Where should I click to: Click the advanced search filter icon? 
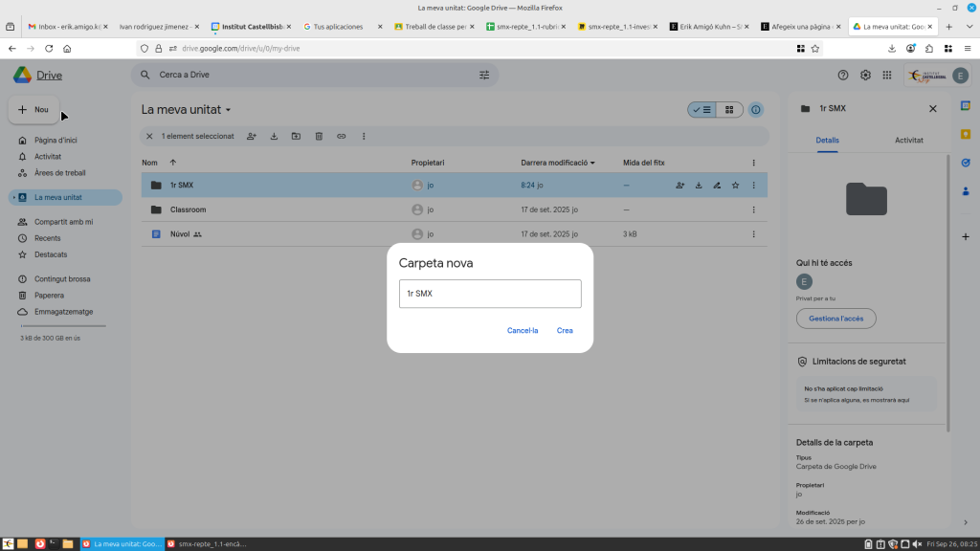483,75
